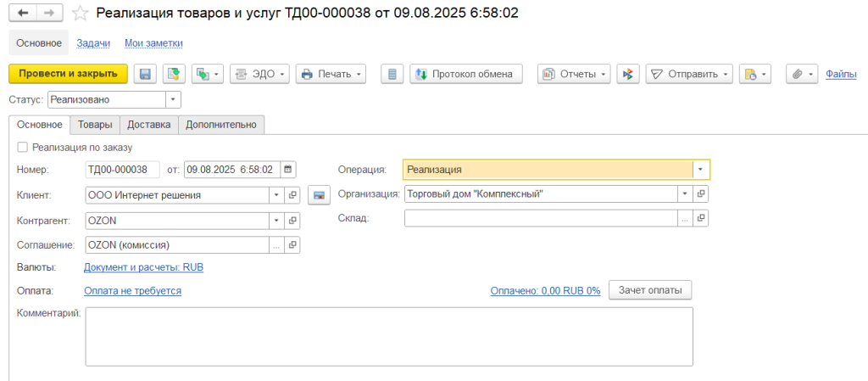Click the colorful play icon after Отчеты
Image resolution: width=868 pixels, height=381 pixels.
click(627, 74)
